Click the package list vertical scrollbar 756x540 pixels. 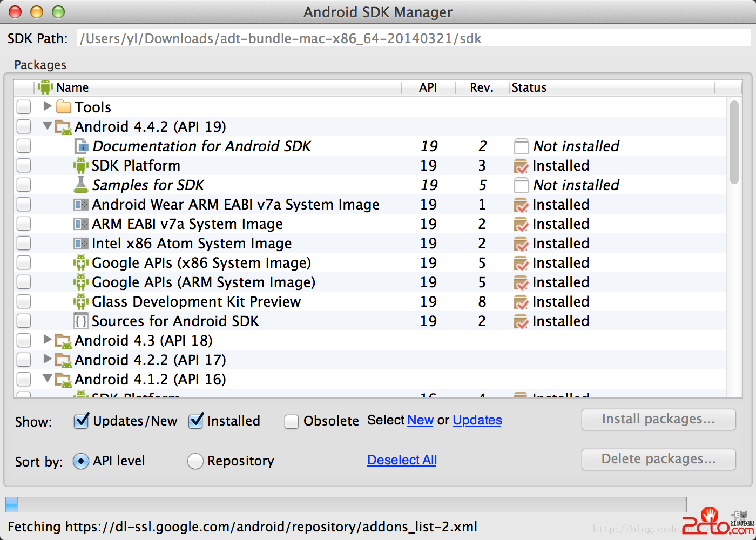[x=734, y=143]
